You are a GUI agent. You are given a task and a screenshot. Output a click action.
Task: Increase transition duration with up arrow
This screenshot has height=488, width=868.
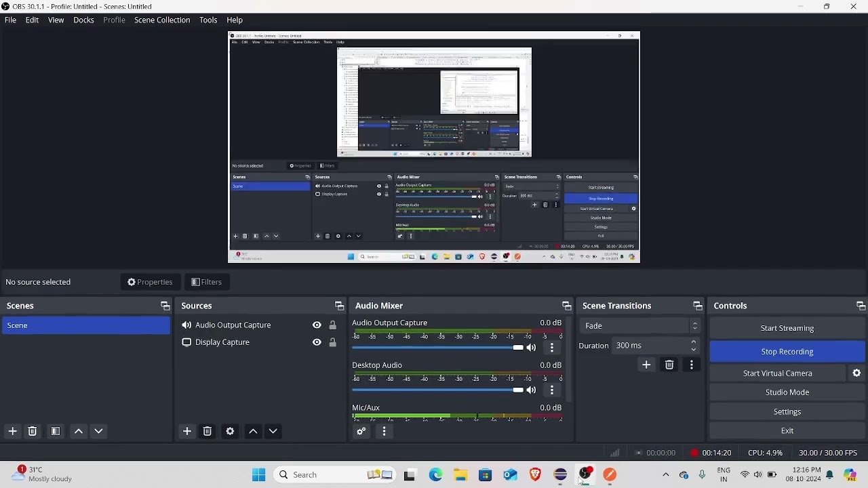[x=693, y=342]
